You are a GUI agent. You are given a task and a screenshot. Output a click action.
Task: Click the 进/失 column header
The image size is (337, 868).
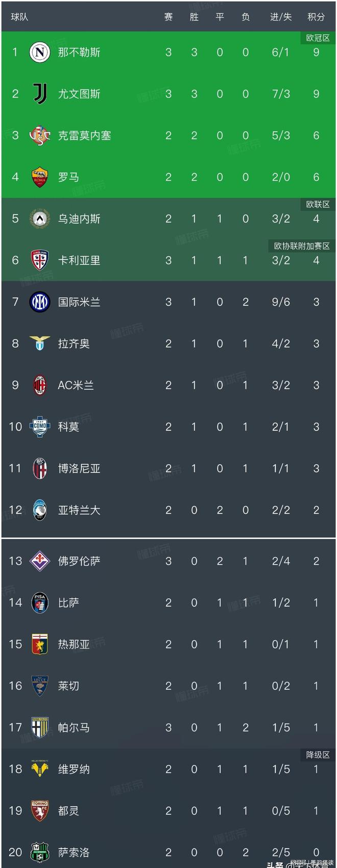[x=281, y=17]
